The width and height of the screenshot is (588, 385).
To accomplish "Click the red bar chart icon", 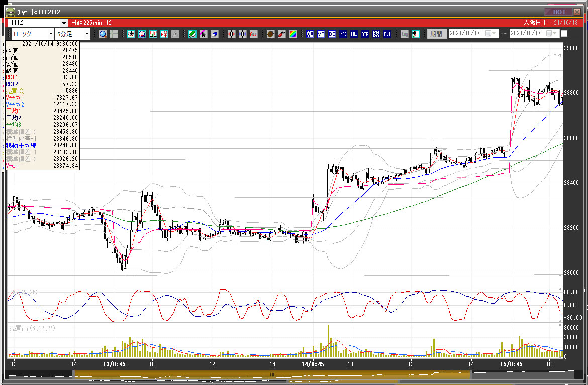I will click(x=153, y=34).
